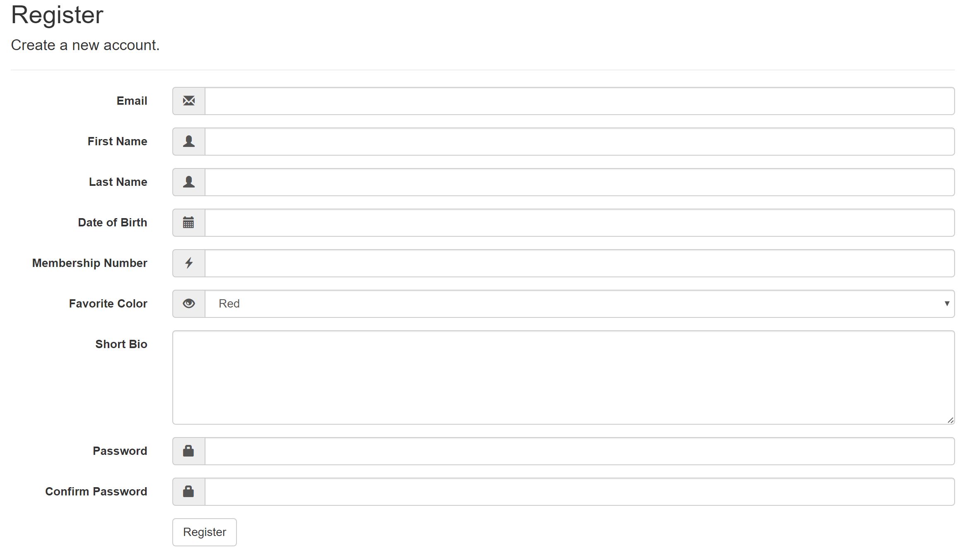The image size is (977, 560).
Task: Click into the First Name text box
Action: [580, 142]
